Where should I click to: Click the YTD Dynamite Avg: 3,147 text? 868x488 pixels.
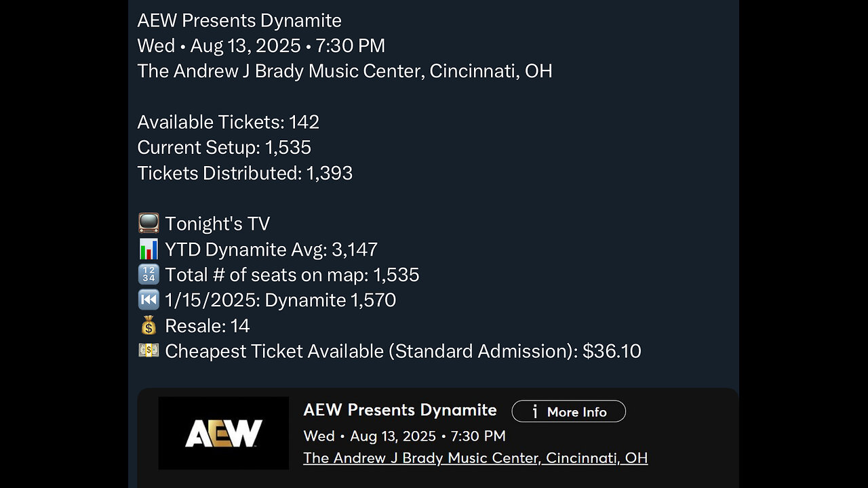click(271, 249)
